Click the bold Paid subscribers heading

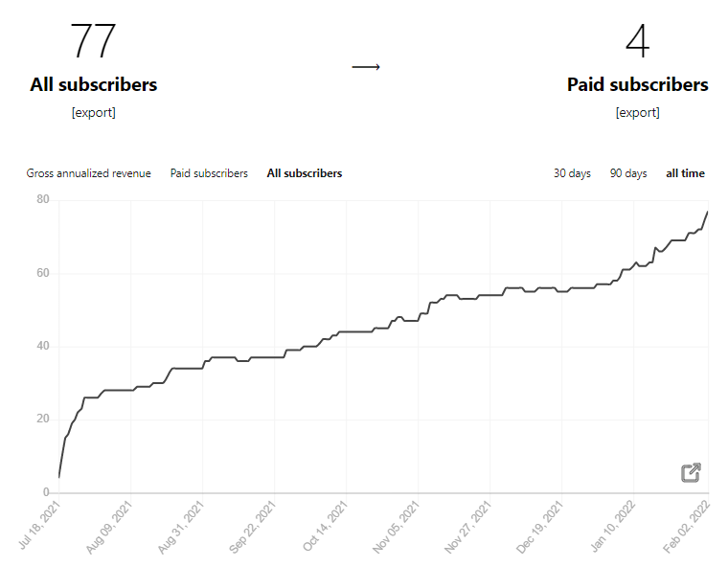click(x=638, y=84)
